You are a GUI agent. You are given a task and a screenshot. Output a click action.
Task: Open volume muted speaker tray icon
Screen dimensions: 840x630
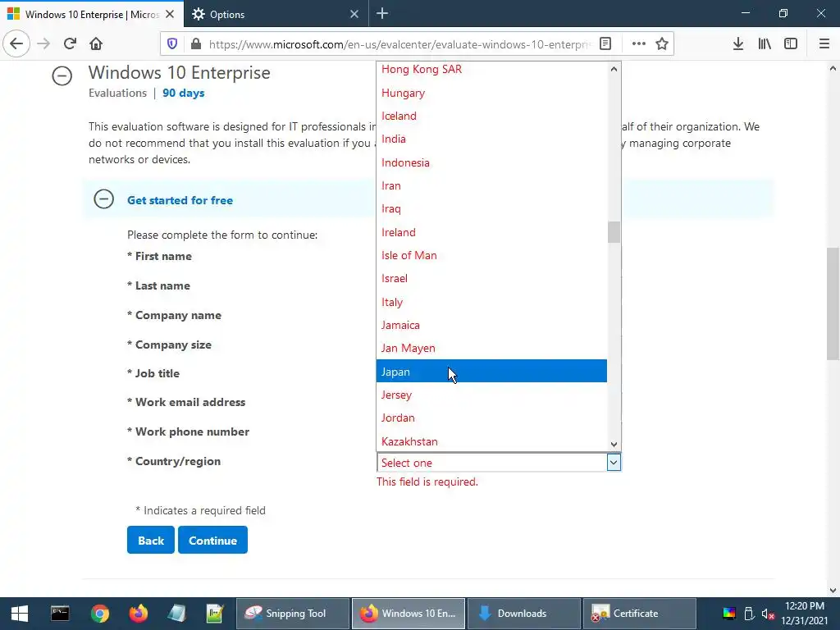768,614
